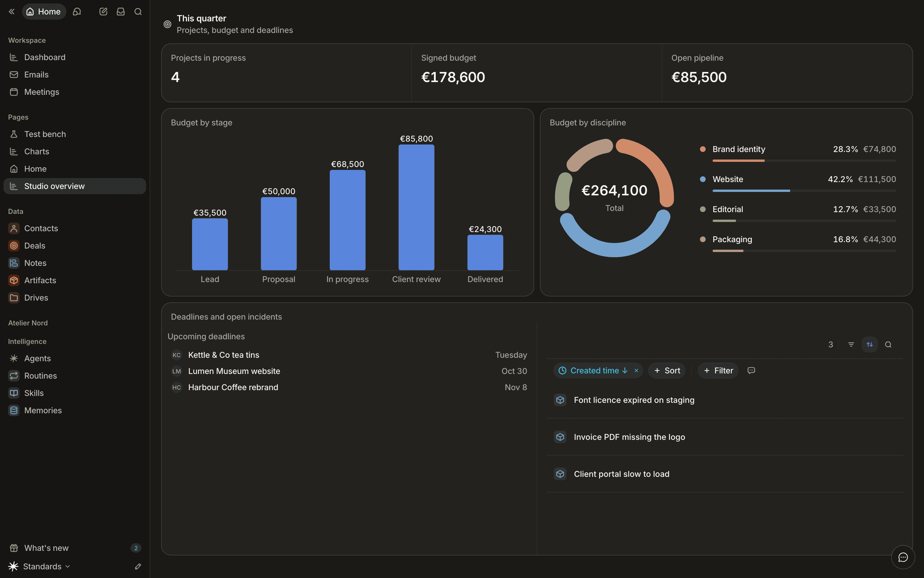Image resolution: width=924 pixels, height=578 pixels.
Task: Open Contacts data icon entry
Action: click(75, 228)
